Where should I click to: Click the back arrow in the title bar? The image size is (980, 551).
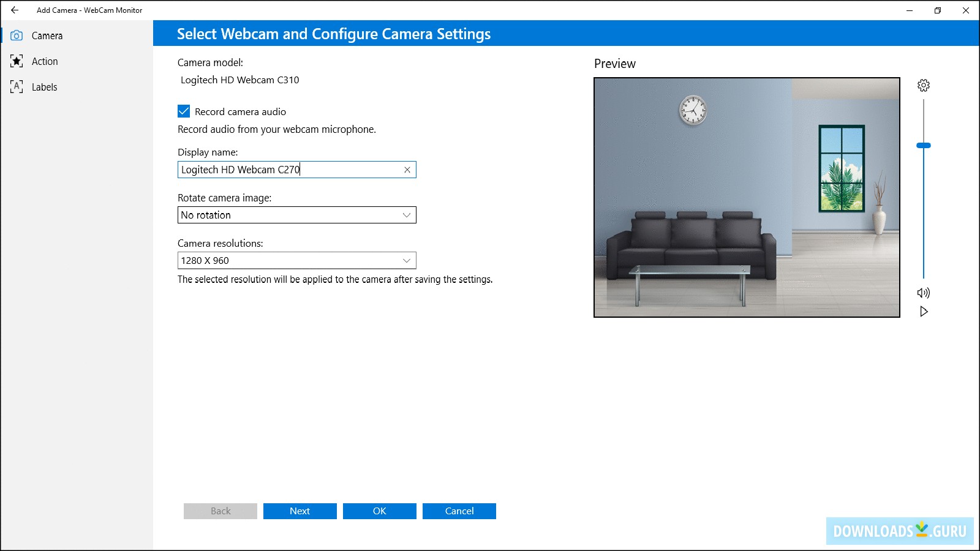13,10
